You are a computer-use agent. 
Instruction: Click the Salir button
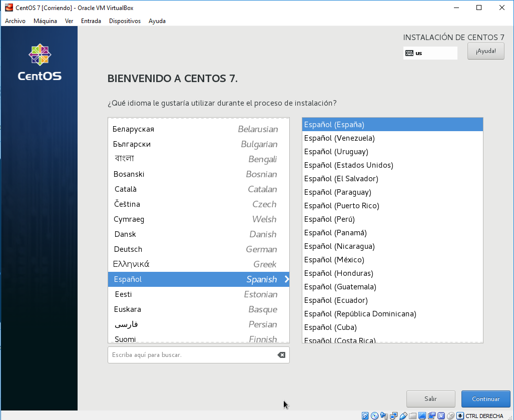pos(430,399)
